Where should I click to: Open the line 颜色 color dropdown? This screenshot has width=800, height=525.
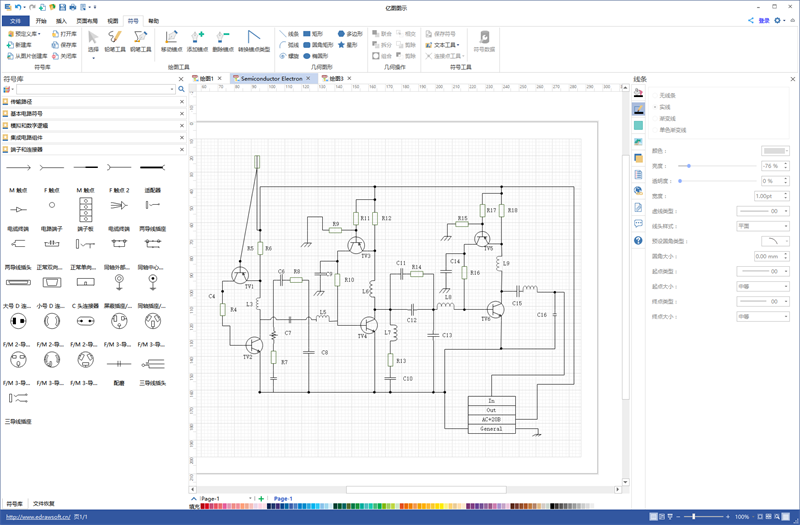[775, 151]
